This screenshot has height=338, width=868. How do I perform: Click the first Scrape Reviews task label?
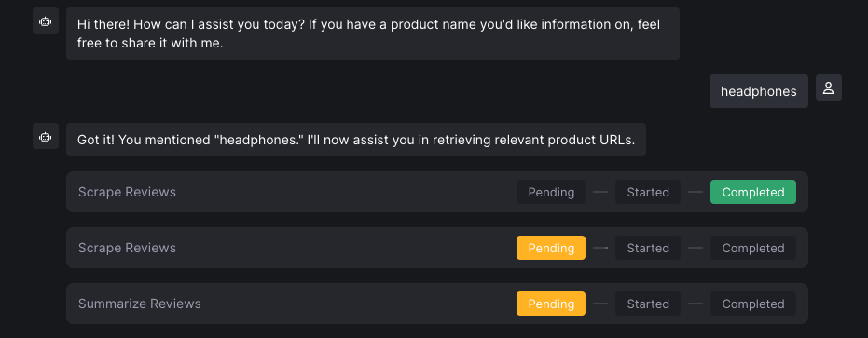pyautogui.click(x=127, y=192)
